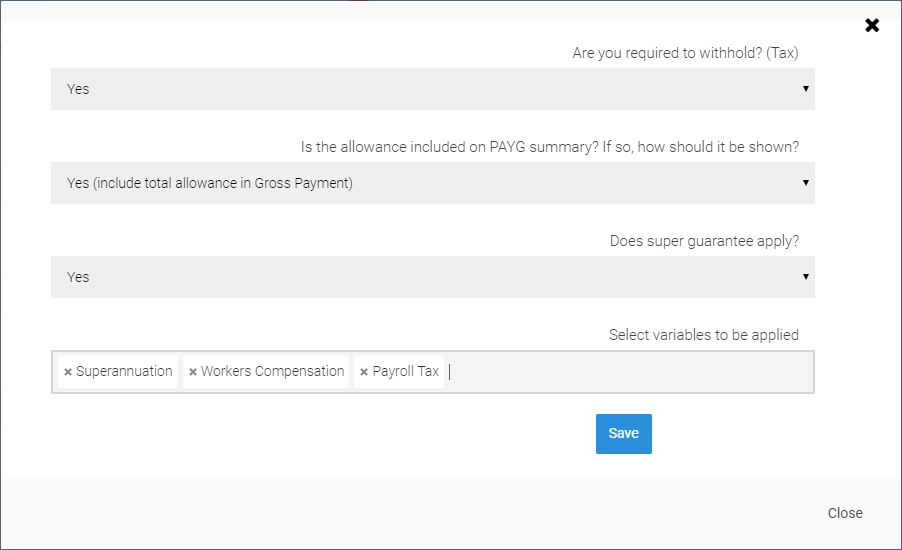The height and width of the screenshot is (550, 902).
Task: Remove the Superannuation tag
Action: tap(68, 372)
